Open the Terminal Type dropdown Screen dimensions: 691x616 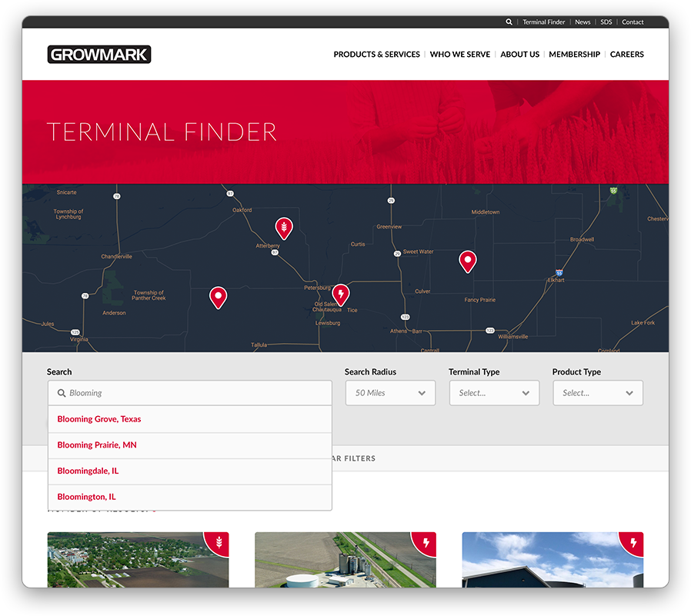click(494, 393)
